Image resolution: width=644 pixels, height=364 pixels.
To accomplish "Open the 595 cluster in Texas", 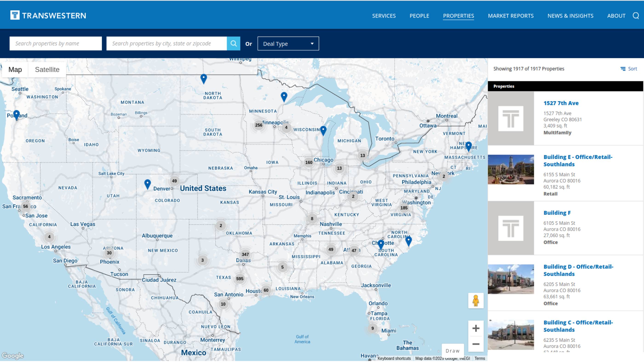I will tap(240, 279).
